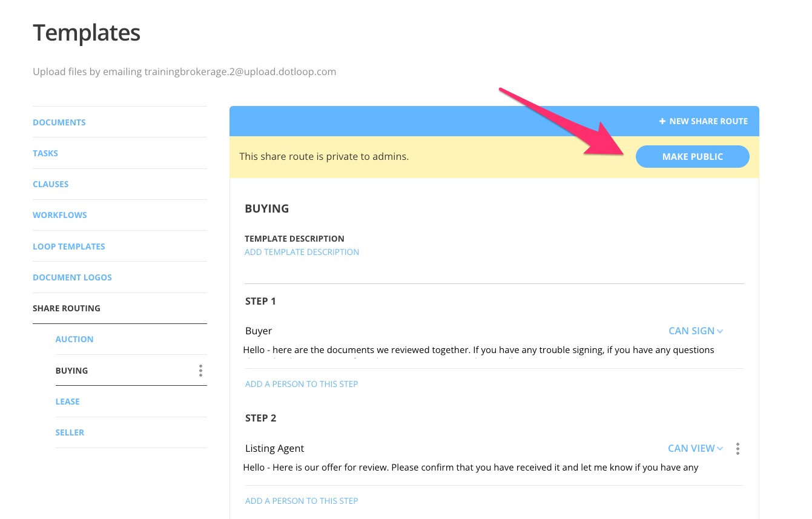Click the chevron next to CAN SIGN
This screenshot has width=812, height=519.
[719, 331]
